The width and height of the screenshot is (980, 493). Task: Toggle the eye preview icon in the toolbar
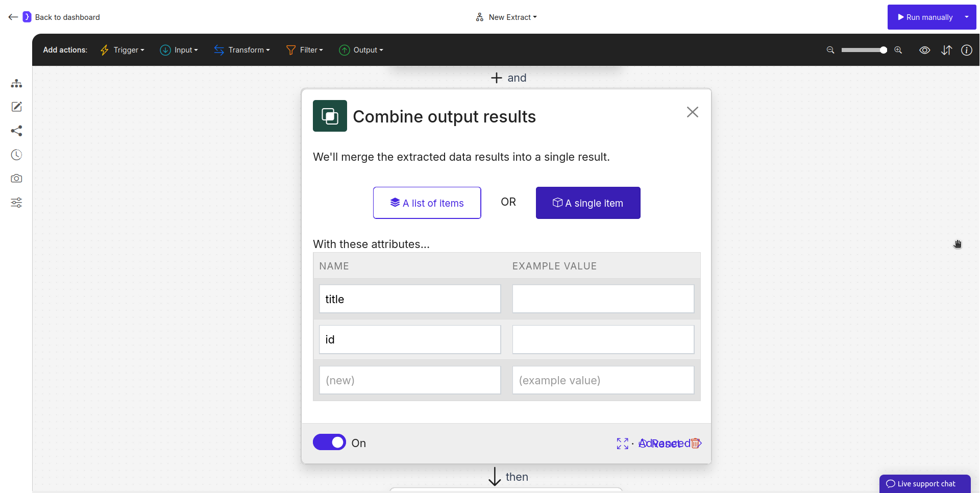(x=925, y=50)
